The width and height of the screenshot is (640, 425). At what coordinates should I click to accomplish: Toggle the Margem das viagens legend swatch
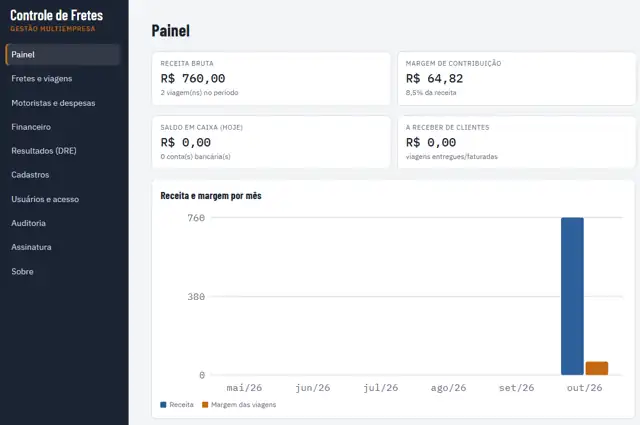click(205, 405)
